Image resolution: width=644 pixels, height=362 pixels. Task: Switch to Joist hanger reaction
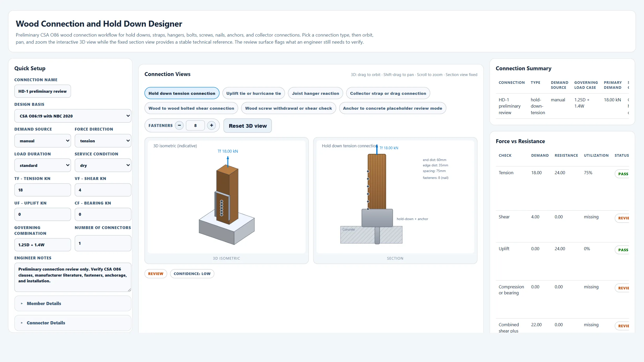tap(315, 93)
